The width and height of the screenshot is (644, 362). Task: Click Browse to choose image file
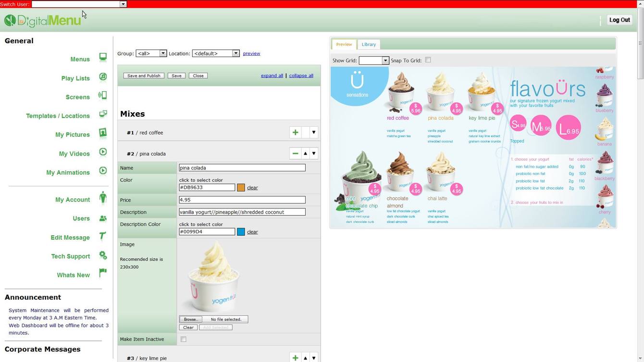pos(190,319)
